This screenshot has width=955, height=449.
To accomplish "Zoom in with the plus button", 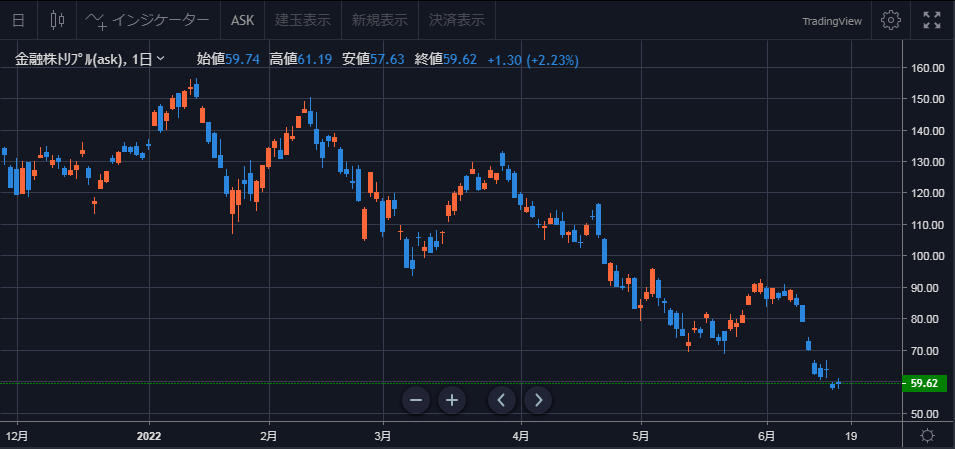I will click(452, 400).
